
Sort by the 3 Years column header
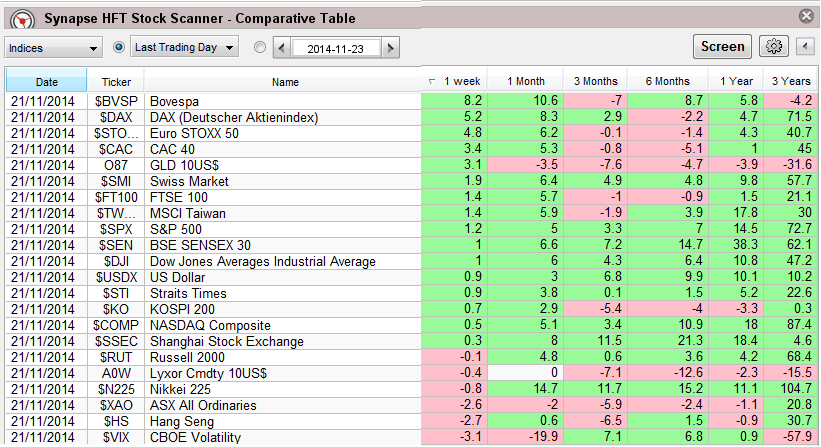(791, 81)
